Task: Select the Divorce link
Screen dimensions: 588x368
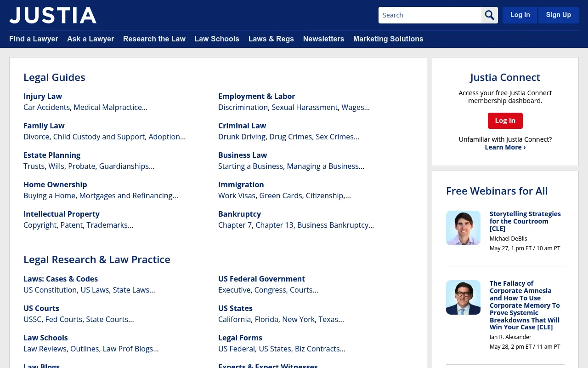Action: 36,137
